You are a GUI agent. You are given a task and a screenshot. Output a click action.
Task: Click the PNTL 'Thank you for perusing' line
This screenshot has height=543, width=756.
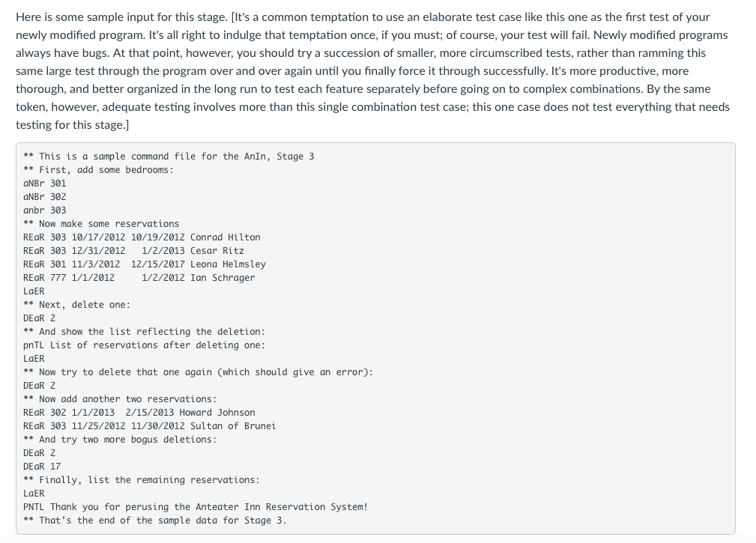pos(196,507)
